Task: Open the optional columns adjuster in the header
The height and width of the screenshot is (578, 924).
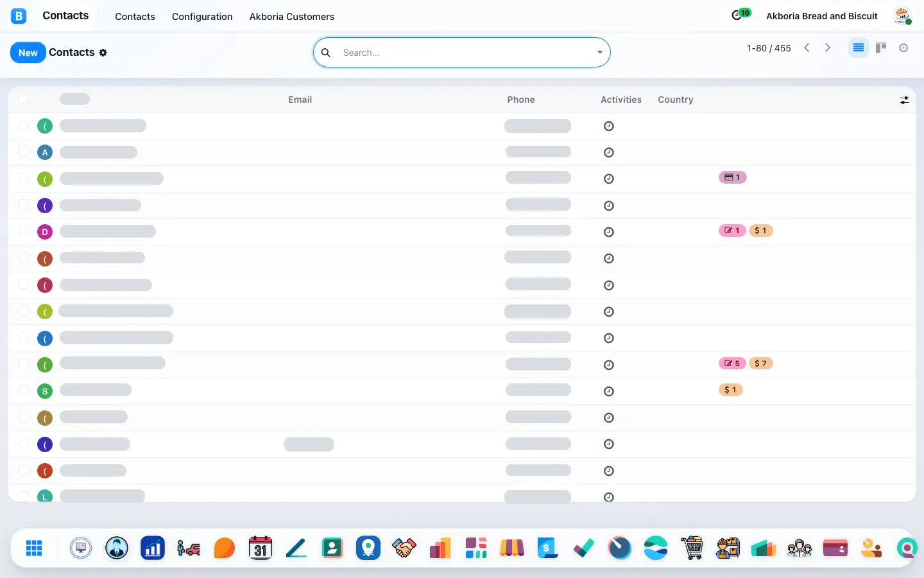Action: coord(905,100)
